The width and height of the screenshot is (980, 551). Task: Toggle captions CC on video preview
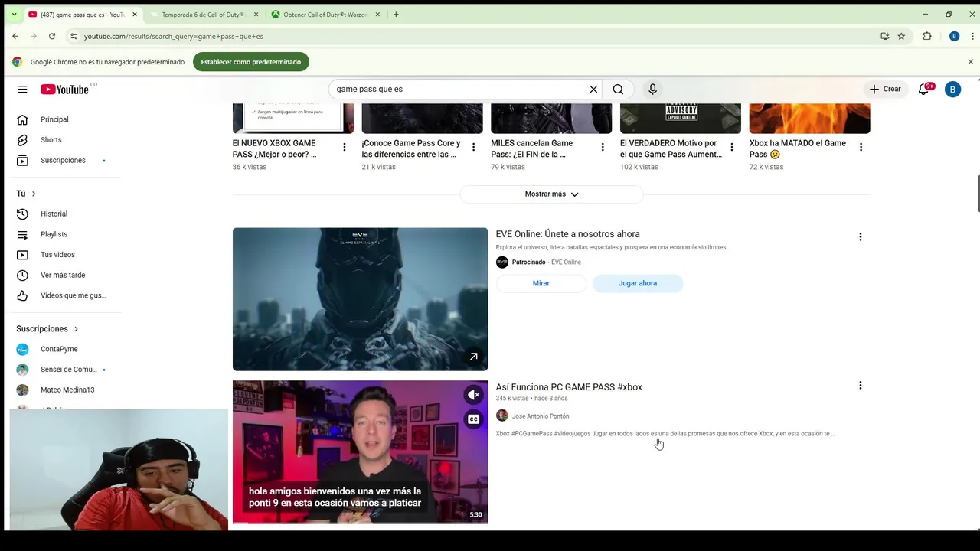(474, 419)
